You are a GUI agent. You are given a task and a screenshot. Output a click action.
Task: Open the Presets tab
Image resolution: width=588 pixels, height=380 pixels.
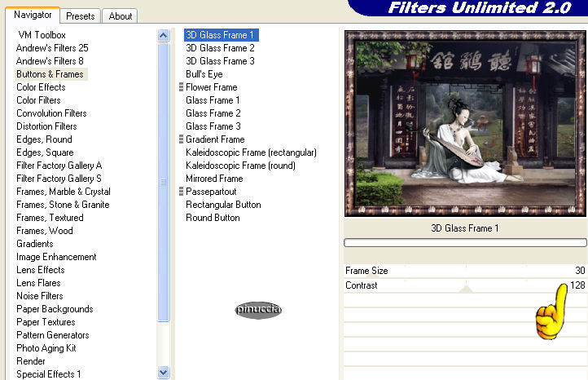coord(81,16)
